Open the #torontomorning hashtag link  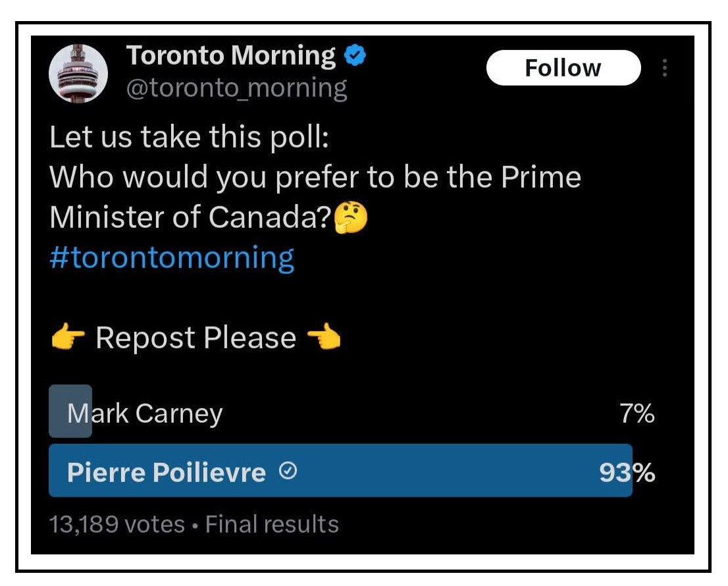tap(172, 257)
